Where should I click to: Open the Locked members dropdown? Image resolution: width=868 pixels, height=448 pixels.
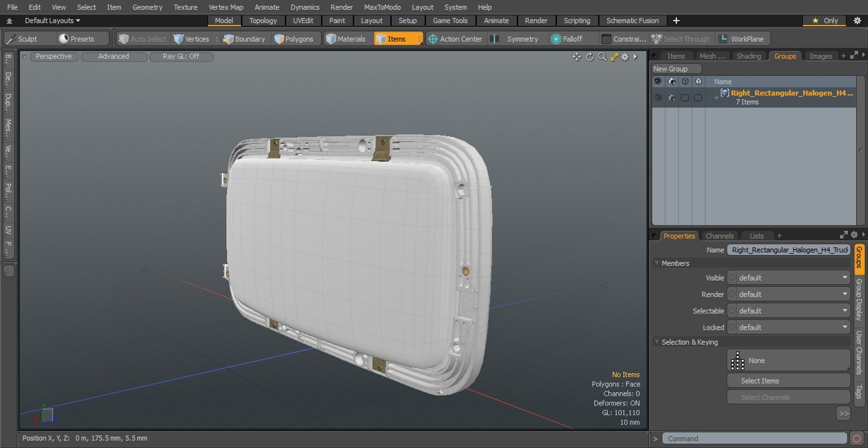click(x=788, y=327)
